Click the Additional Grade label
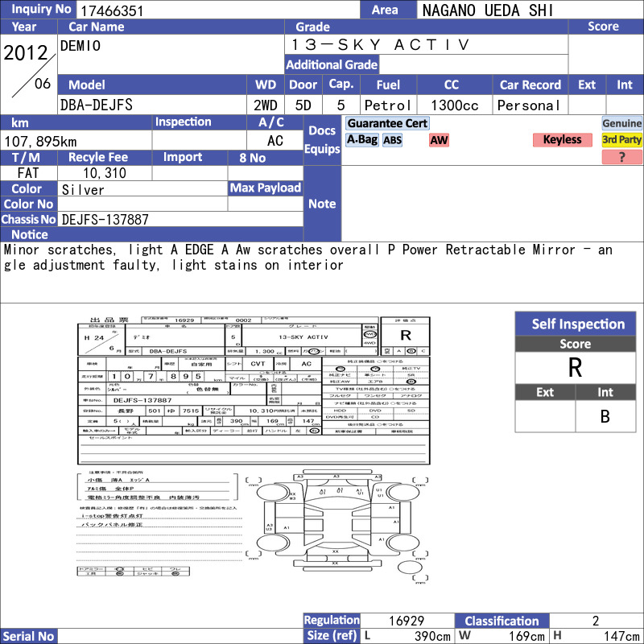 332,64
